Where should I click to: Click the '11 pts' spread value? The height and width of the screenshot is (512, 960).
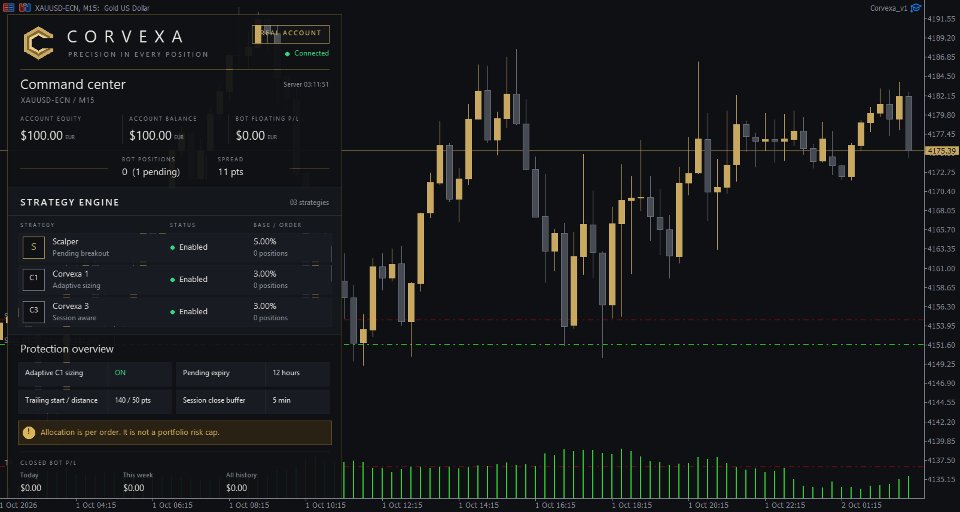(x=231, y=172)
